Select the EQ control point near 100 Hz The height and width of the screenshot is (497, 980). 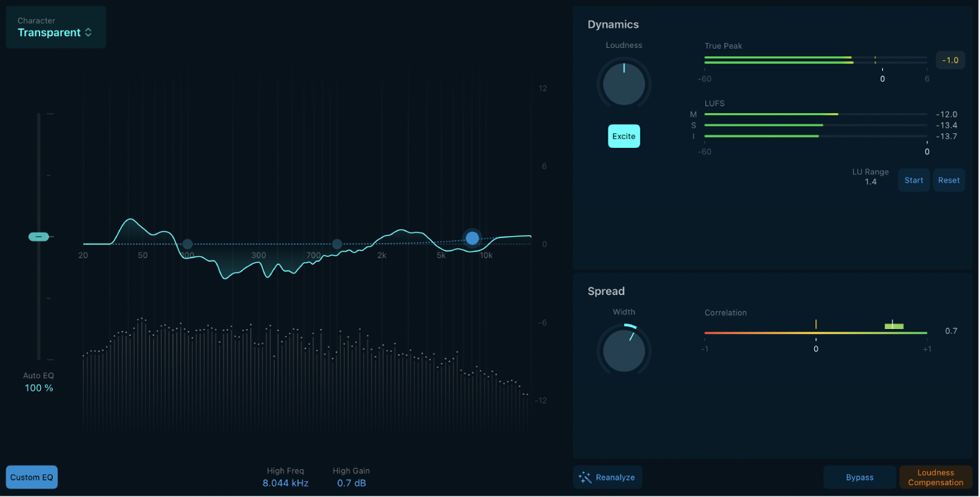click(x=187, y=243)
